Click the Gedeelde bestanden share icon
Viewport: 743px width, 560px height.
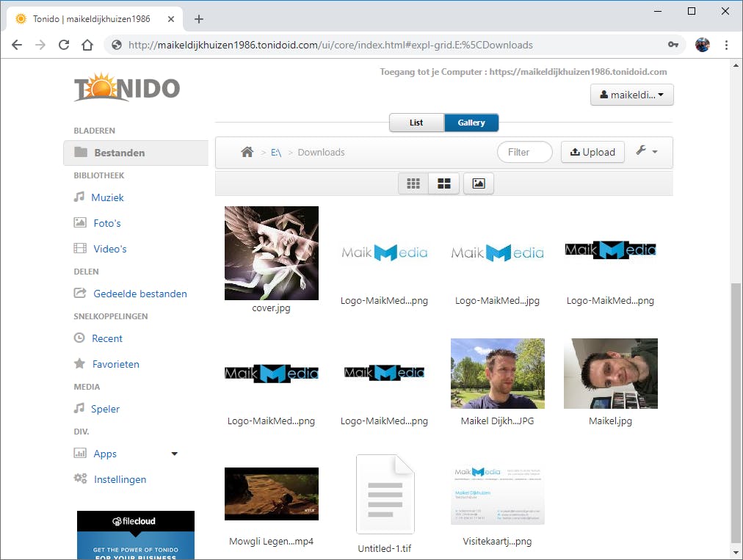(79, 293)
